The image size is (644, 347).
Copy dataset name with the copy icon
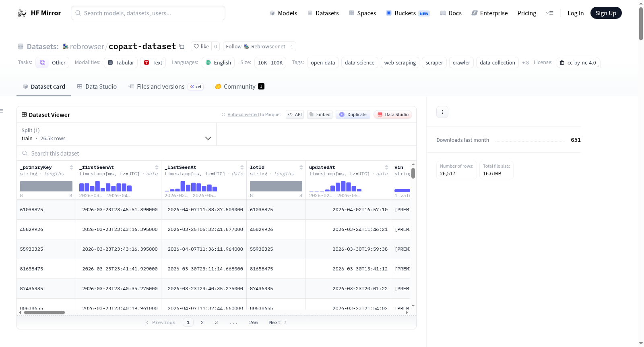point(182,46)
